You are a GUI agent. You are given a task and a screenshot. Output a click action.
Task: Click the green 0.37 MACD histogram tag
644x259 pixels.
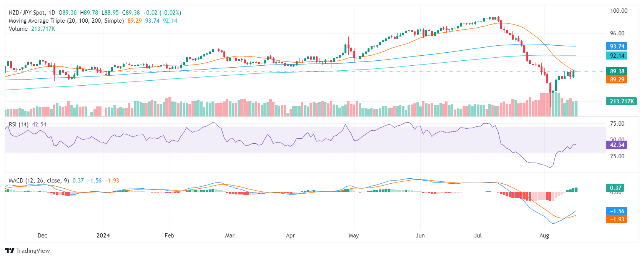[615, 188]
